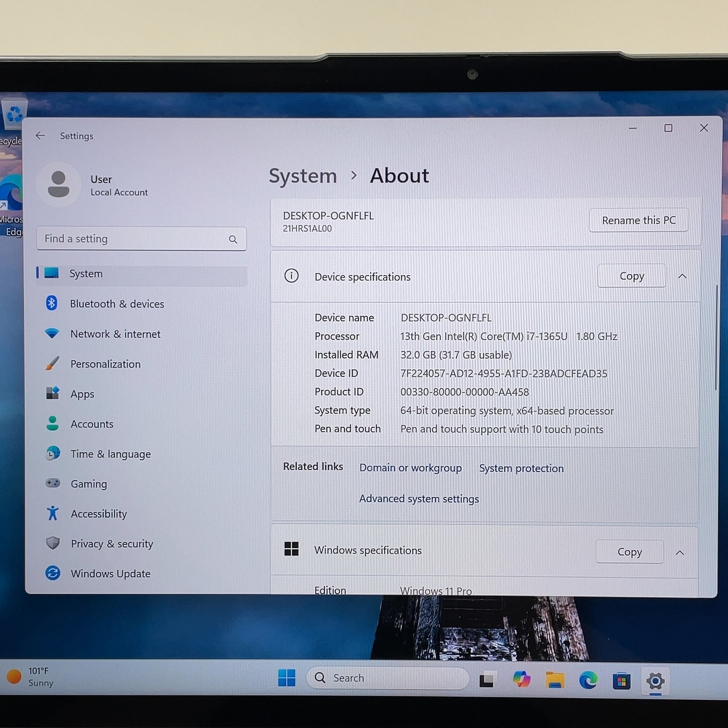Click the Device name value in specifications
Screen dimensions: 728x728
(446, 318)
